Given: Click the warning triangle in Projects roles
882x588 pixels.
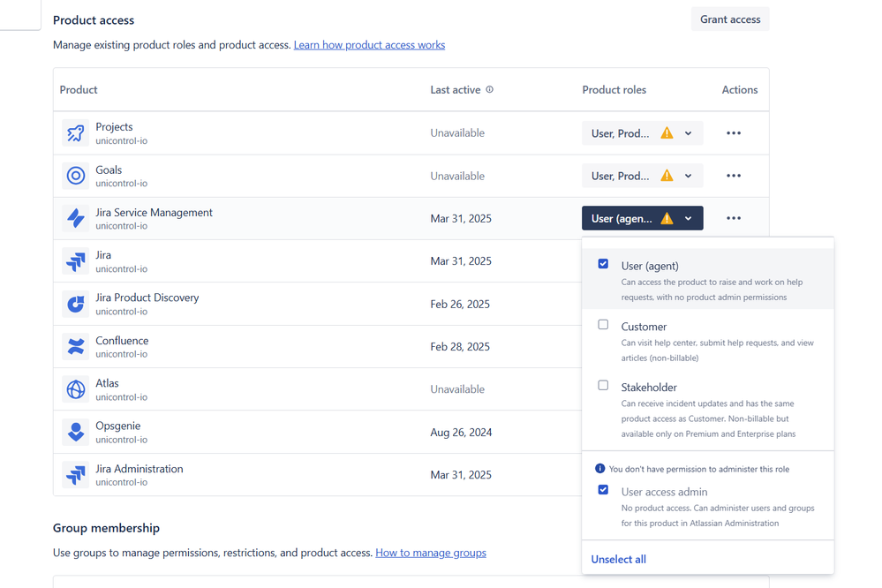Looking at the screenshot, I should click(667, 133).
